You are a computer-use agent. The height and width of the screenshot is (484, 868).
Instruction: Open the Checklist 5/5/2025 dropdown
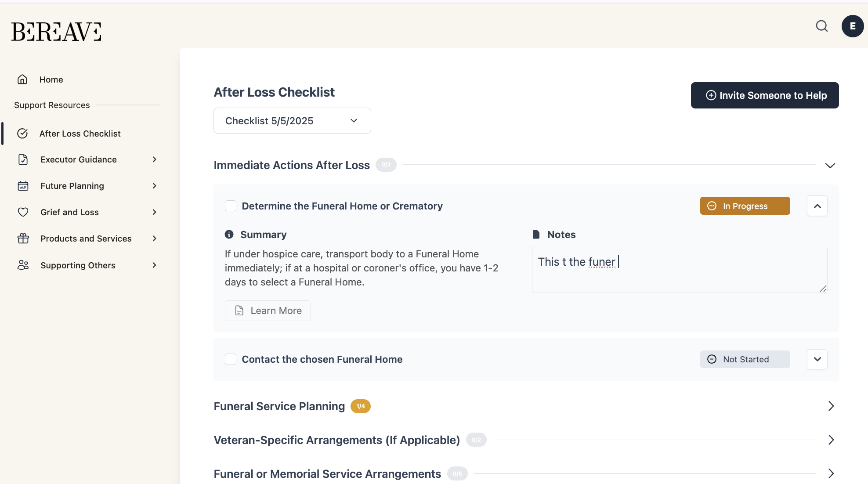292,121
